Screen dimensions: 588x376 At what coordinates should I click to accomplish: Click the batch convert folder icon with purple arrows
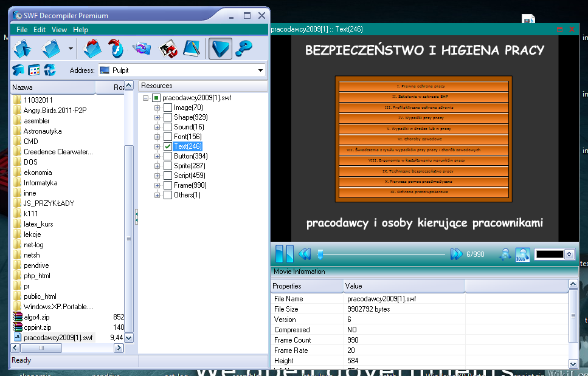coord(141,49)
